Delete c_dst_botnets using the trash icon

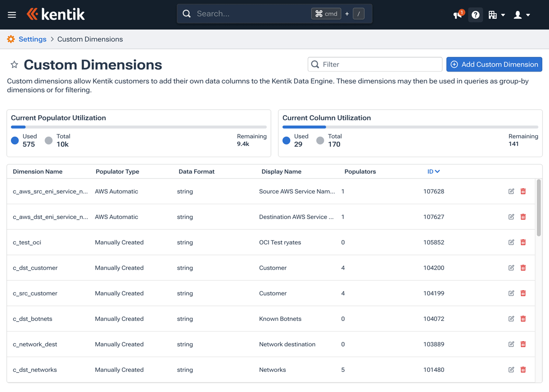(x=523, y=318)
